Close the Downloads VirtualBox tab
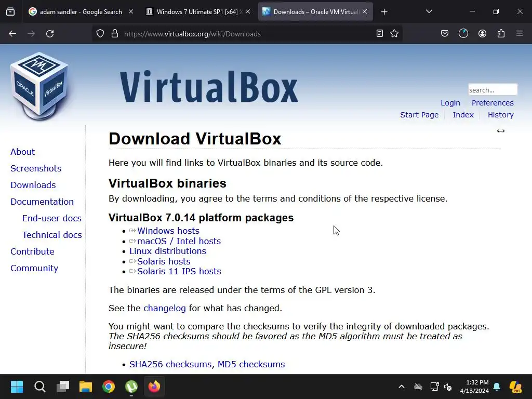The height and width of the screenshot is (399, 532). [x=365, y=11]
